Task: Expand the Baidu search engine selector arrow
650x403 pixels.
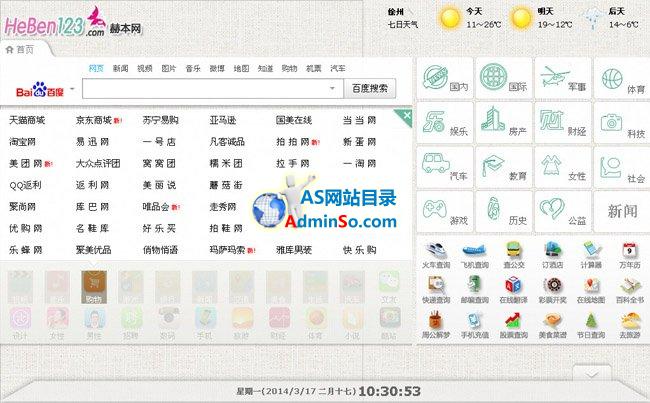Action: pos(72,89)
